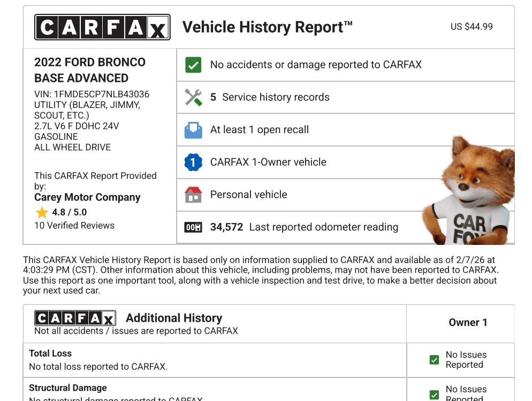This screenshot has height=401, width=532.
Task: Open the Carey Motor Company dealer link
Action: coord(87,197)
